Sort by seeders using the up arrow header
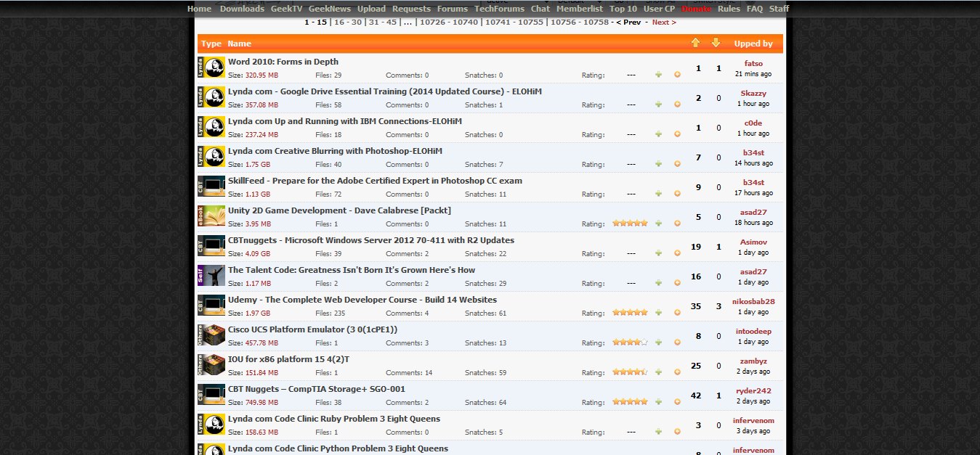 695,43
